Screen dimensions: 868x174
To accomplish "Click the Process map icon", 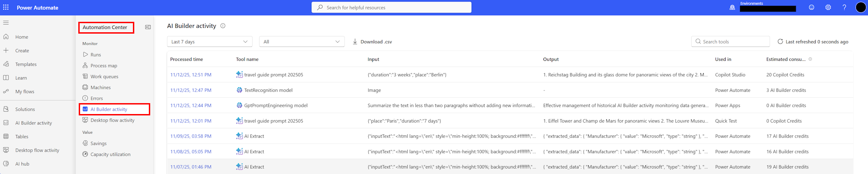I will [85, 65].
